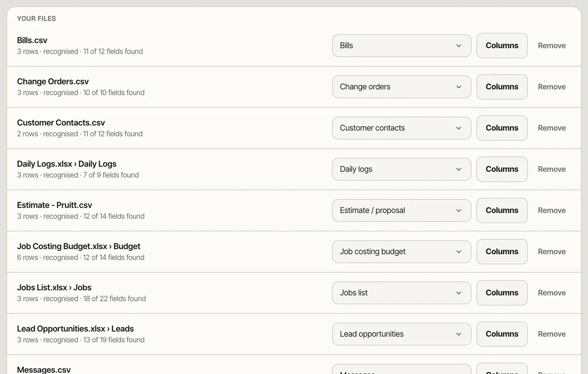
Task: Open the Customer contacts type dropdown
Action: coord(402,128)
